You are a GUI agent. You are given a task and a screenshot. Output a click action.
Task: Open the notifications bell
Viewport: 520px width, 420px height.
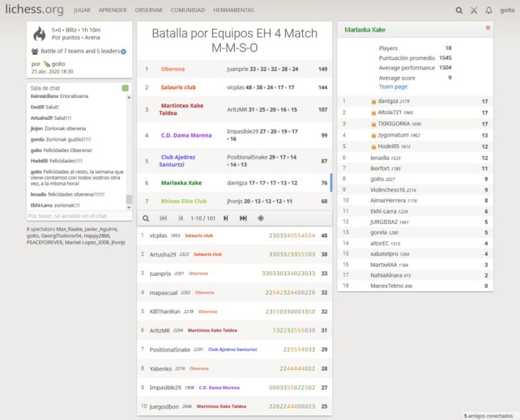pyautogui.click(x=489, y=10)
